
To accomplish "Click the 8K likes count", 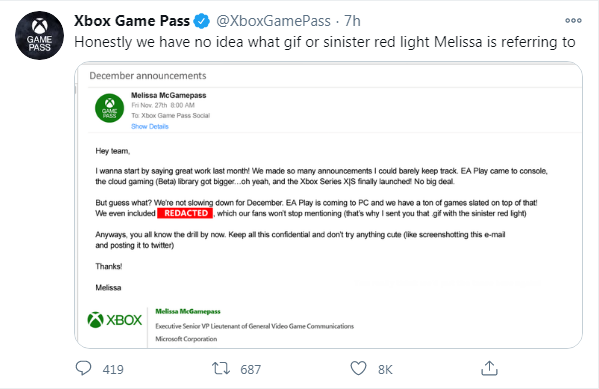I will click(x=385, y=370).
